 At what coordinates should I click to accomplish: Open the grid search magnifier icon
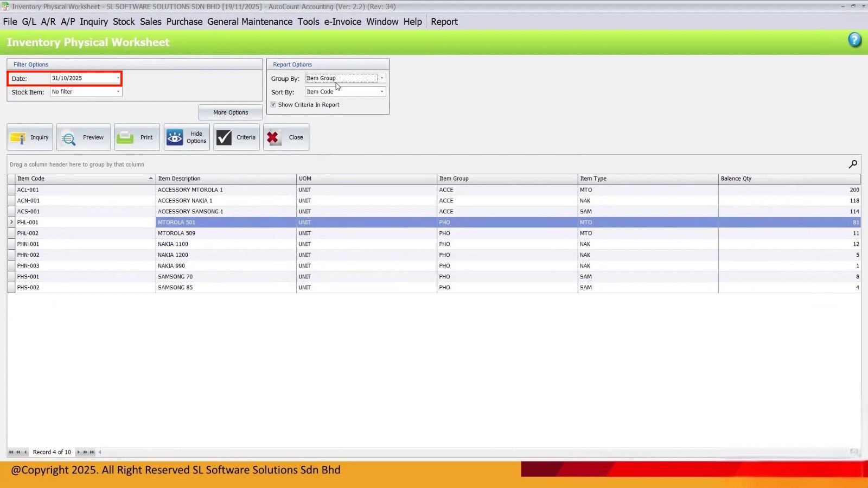pos(853,164)
